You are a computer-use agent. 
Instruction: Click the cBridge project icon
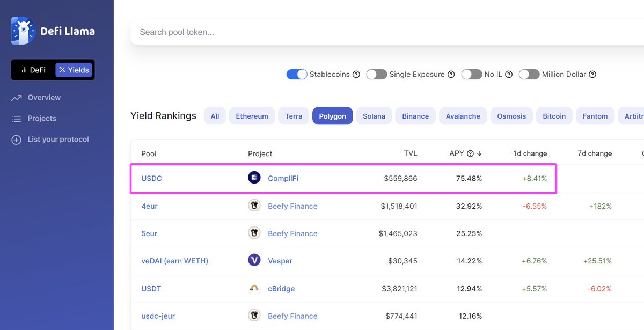pyautogui.click(x=254, y=288)
